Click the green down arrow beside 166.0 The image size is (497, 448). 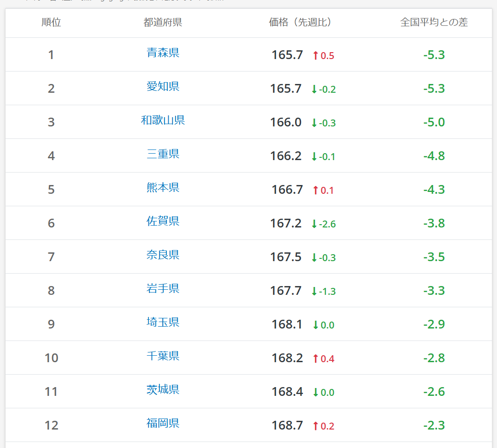pos(314,123)
